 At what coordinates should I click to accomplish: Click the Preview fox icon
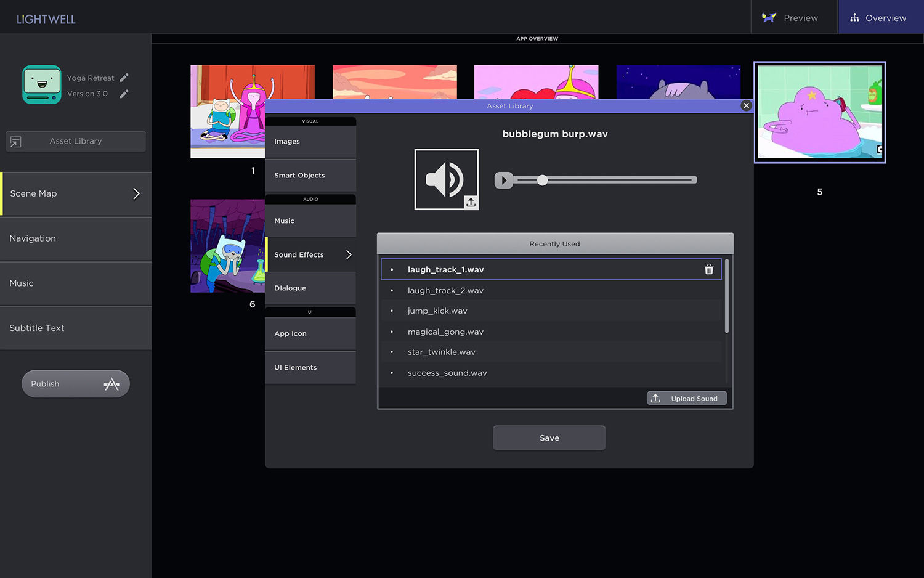pyautogui.click(x=769, y=17)
